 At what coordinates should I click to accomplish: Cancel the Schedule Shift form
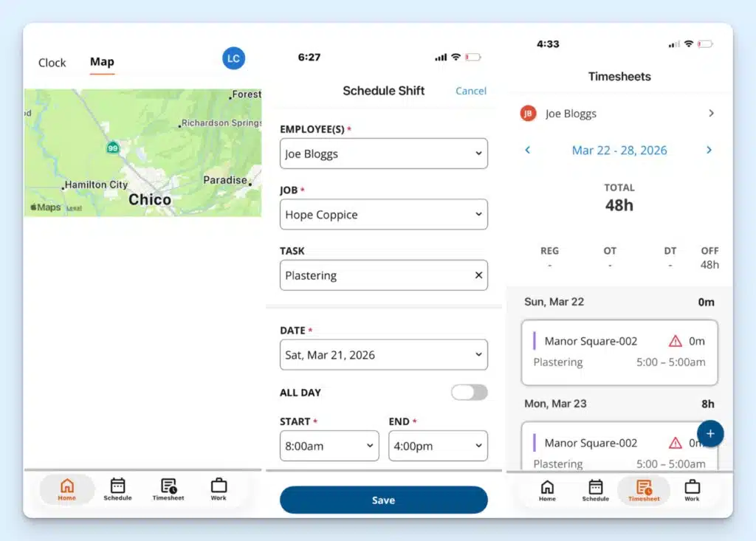[x=470, y=91]
